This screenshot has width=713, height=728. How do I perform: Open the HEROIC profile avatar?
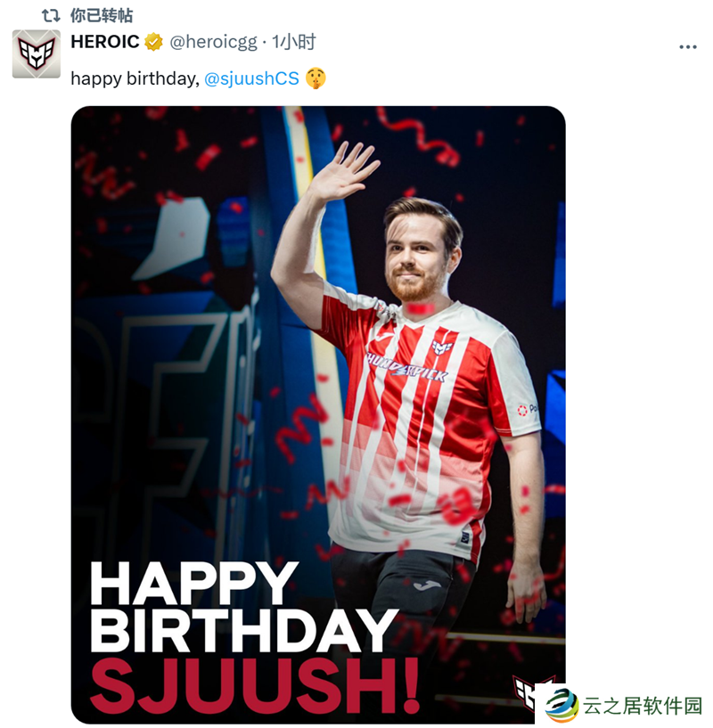(37, 53)
